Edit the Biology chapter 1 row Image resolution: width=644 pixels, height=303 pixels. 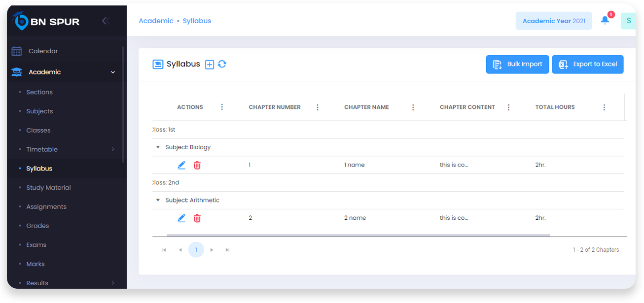tap(181, 165)
